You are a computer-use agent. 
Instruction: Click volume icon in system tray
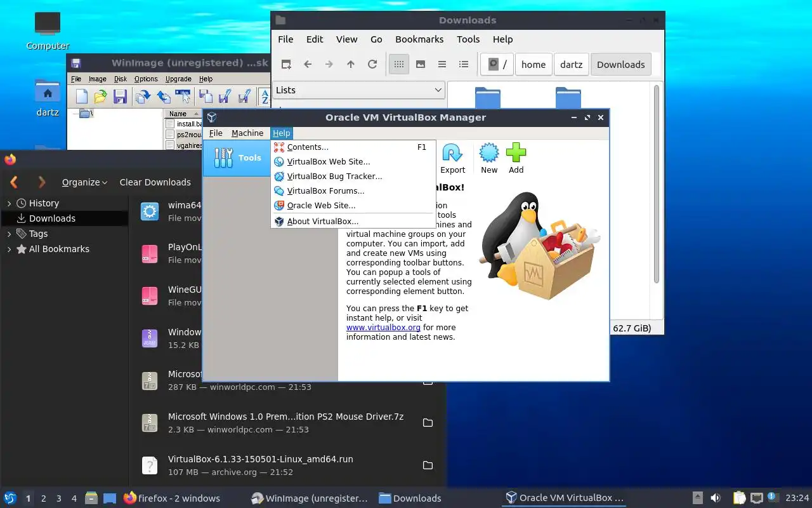(716, 498)
